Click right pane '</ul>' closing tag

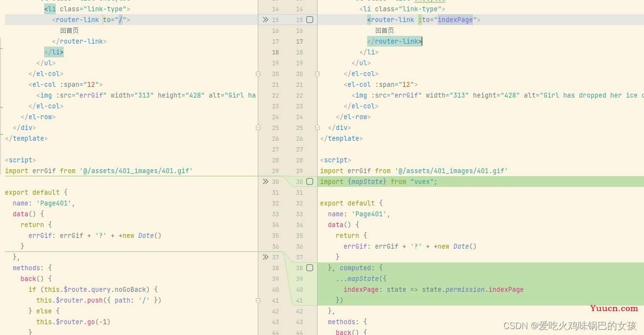(x=361, y=63)
